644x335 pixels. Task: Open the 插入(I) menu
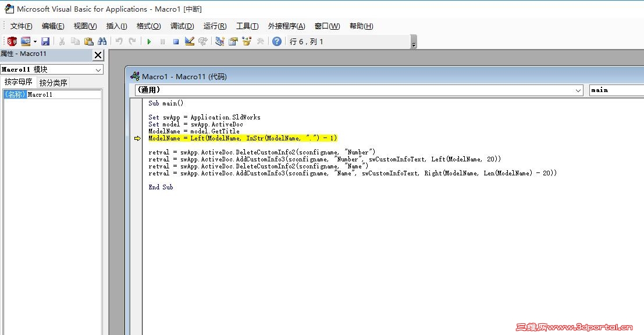tap(117, 26)
